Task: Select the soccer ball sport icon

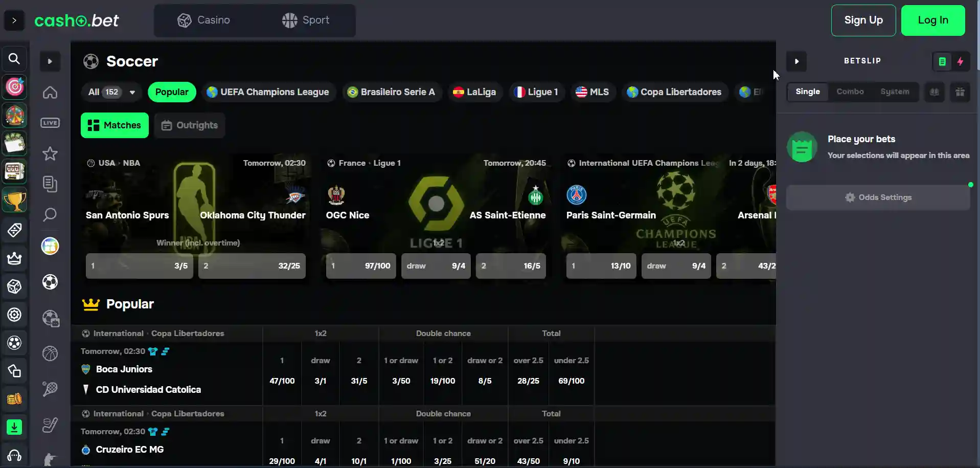Action: point(50,282)
